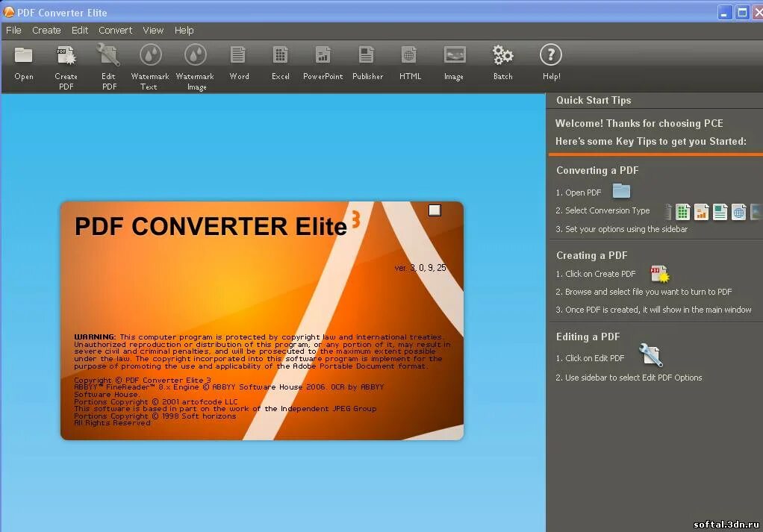Viewport: 763px width, 532px height.
Task: Convert to Excel using the toolbar icon
Action: (x=280, y=55)
